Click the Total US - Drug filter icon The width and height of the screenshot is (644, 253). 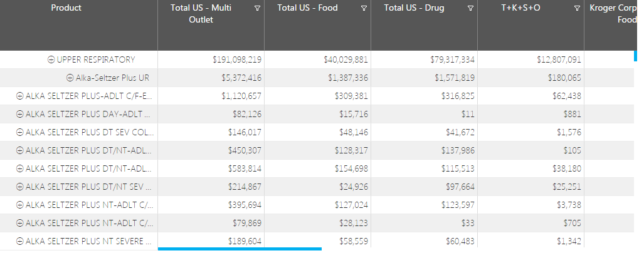point(471,8)
